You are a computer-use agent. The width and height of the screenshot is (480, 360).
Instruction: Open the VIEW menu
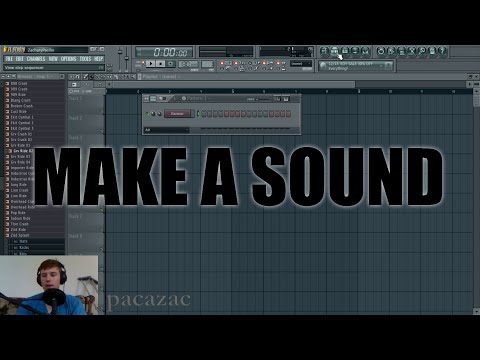coord(53,59)
